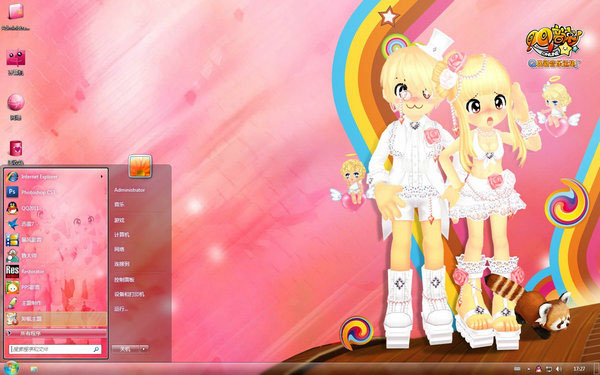Open the Run... dialog link

pos(121,309)
